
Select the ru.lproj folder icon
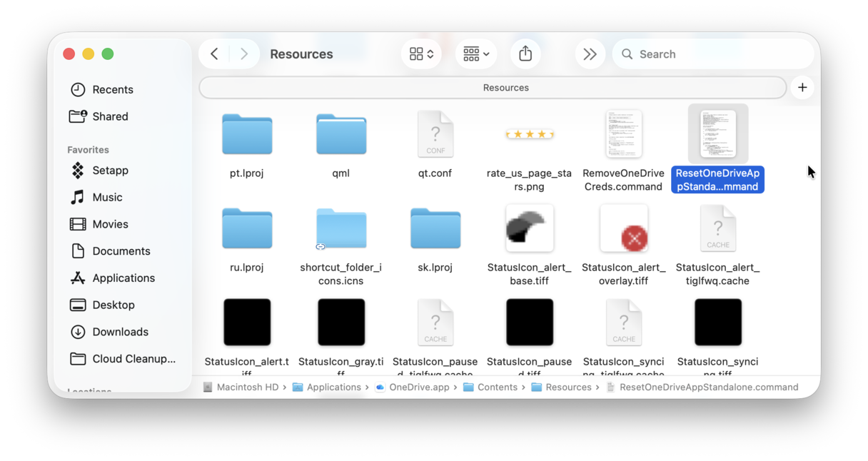click(x=247, y=228)
